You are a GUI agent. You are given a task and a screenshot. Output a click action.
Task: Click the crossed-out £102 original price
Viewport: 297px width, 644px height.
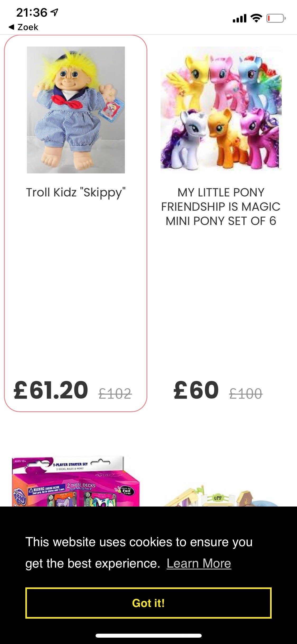point(115,393)
